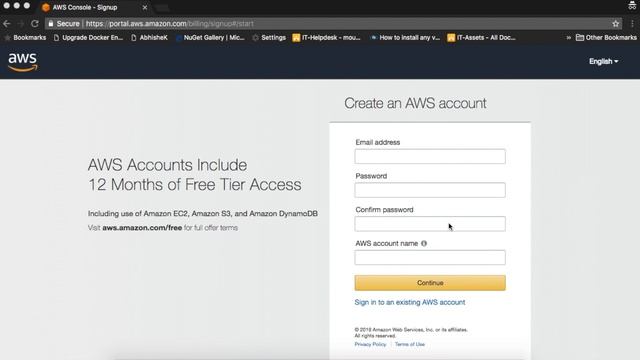Open the Settings bookmark

point(269,38)
